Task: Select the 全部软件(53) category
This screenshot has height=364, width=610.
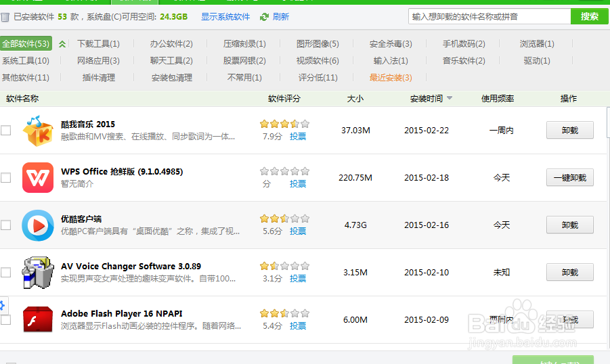Action: (x=26, y=43)
